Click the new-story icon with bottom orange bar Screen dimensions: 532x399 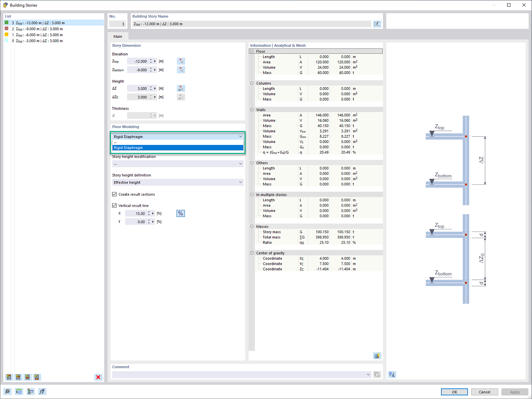37,377
